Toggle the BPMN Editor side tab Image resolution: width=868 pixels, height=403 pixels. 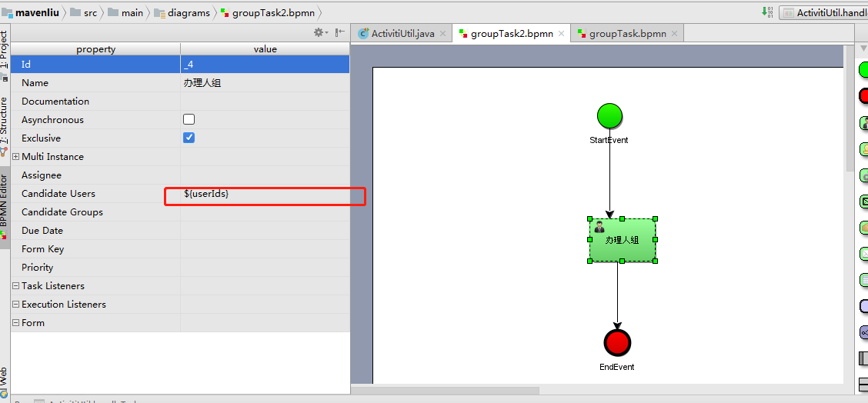(x=5, y=206)
